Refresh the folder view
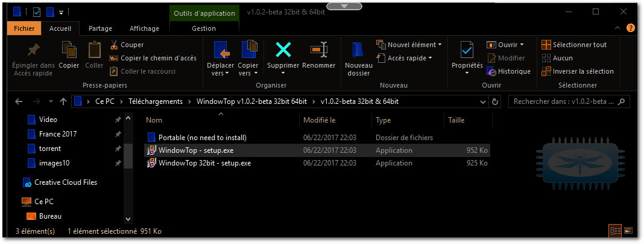Image resolution: width=644 pixels, height=244 pixels. click(x=495, y=101)
